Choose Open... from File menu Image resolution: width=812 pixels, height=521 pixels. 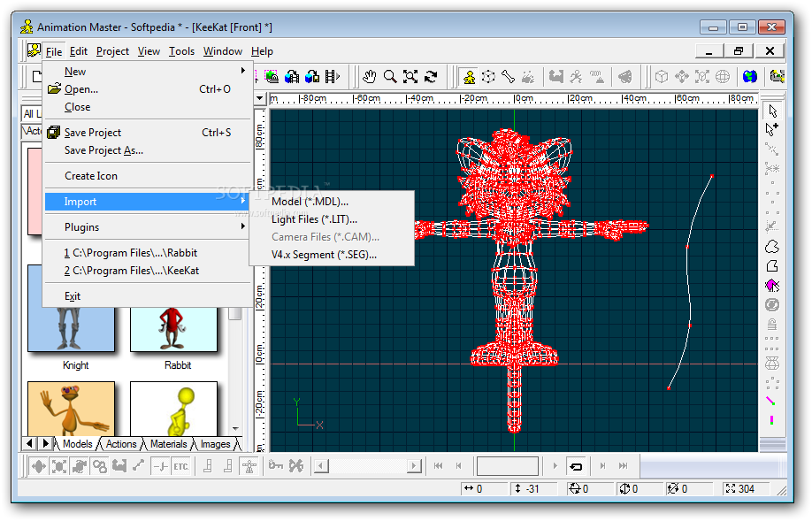[148, 89]
